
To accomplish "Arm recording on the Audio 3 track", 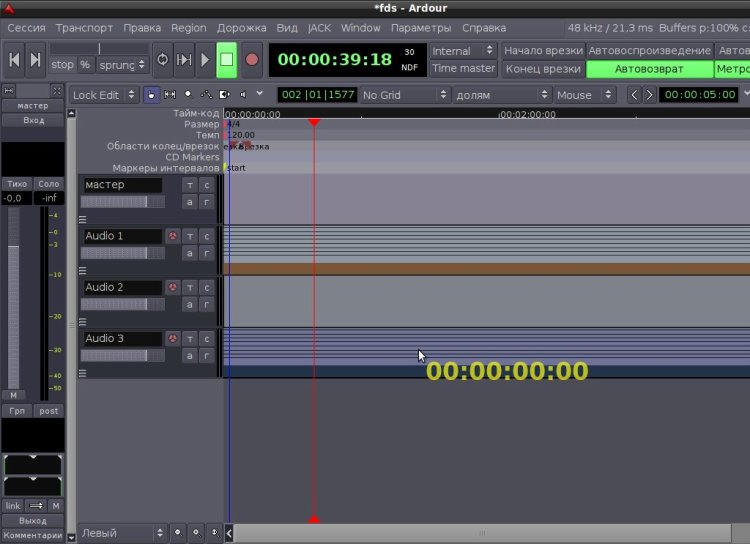I will 173,339.
